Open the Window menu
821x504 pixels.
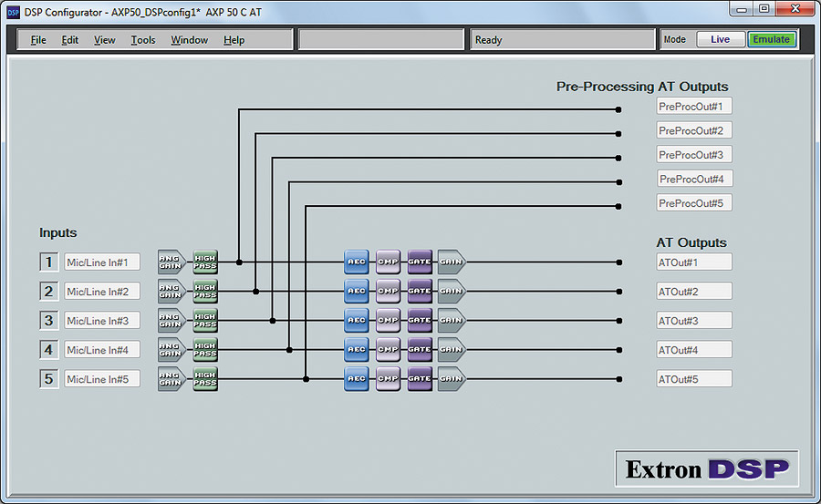(189, 40)
